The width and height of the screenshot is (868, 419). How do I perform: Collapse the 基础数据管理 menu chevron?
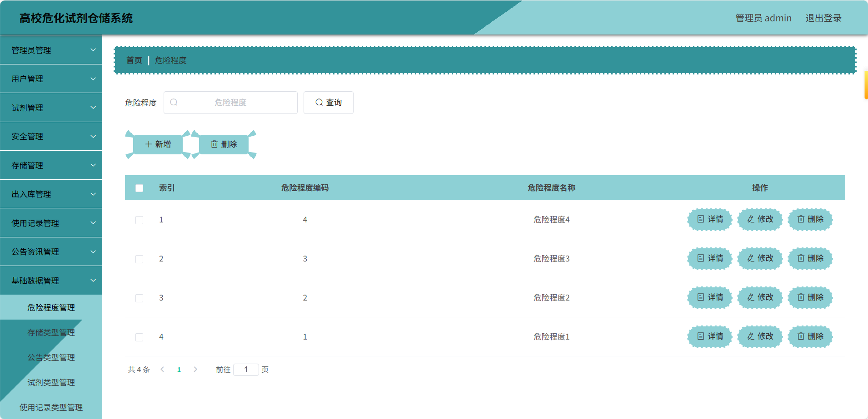[x=93, y=280]
